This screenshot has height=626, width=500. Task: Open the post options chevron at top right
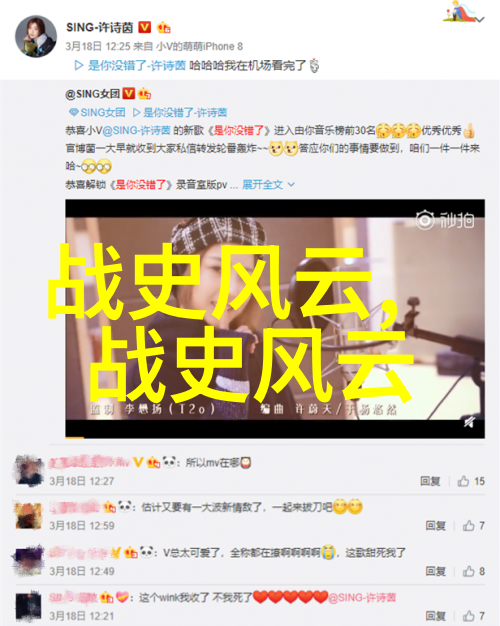481,19
